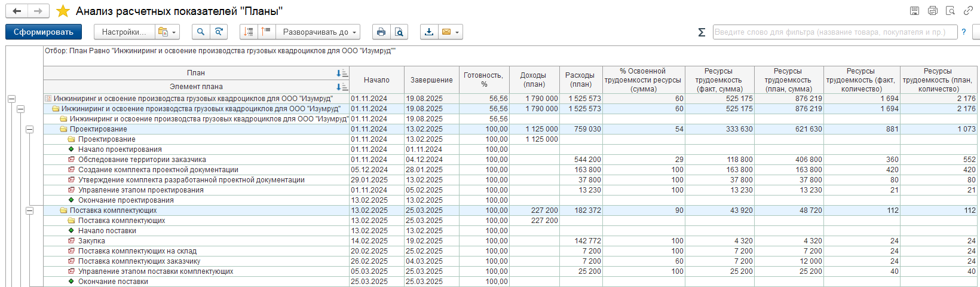Open the Настройки... settings button
The height and width of the screenshot is (287, 980).
pos(124,32)
